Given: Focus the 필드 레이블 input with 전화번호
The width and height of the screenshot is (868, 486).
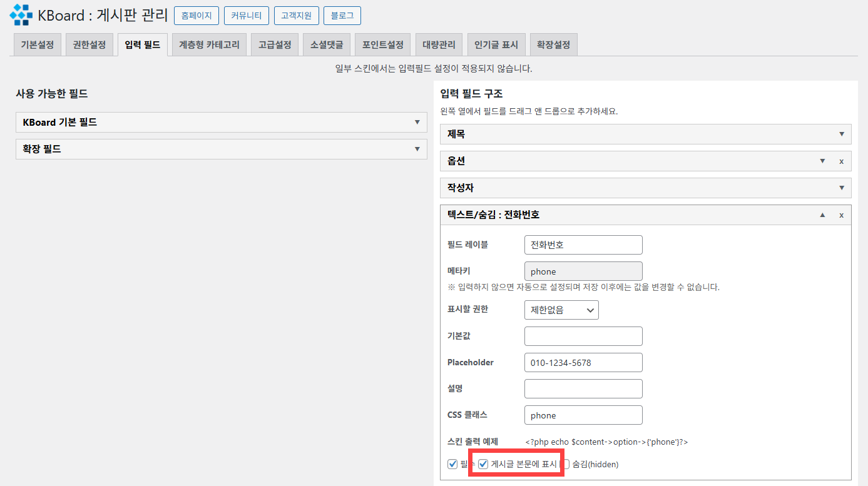Looking at the screenshot, I should coord(583,245).
